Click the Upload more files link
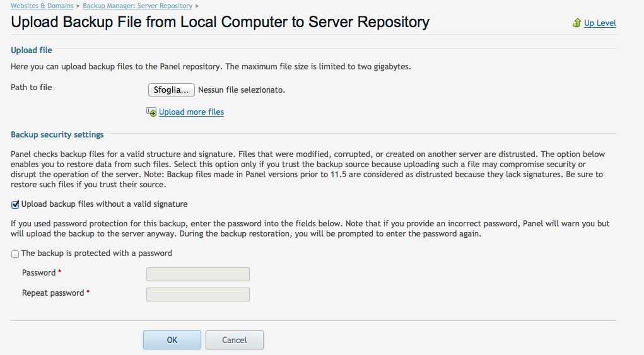Screen dimensions: 644x355 point(191,112)
